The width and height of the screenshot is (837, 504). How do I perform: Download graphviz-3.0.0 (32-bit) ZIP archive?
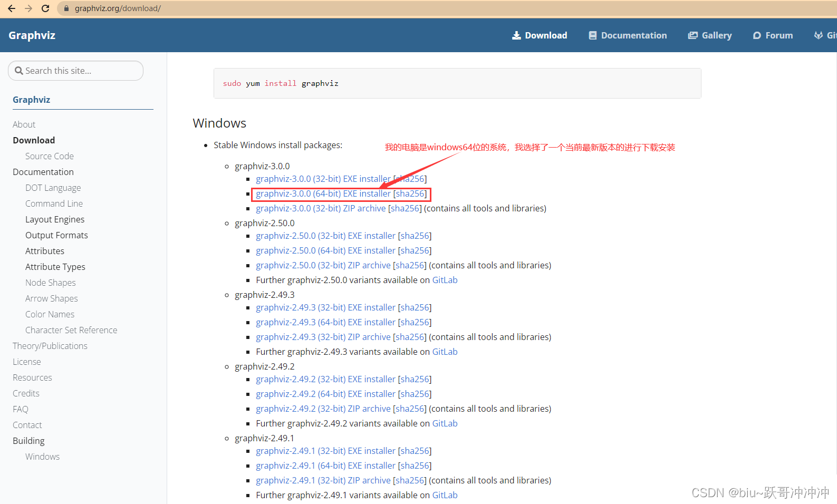321,208
